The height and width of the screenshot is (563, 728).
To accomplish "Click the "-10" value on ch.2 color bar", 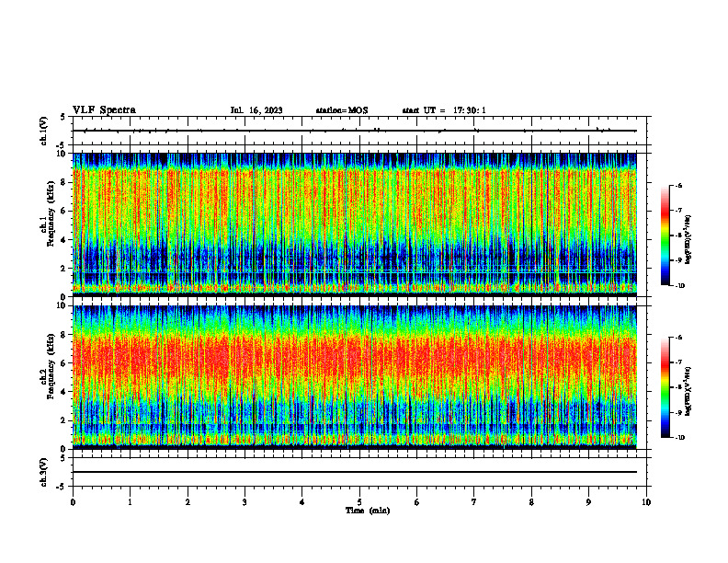I will (x=679, y=438).
